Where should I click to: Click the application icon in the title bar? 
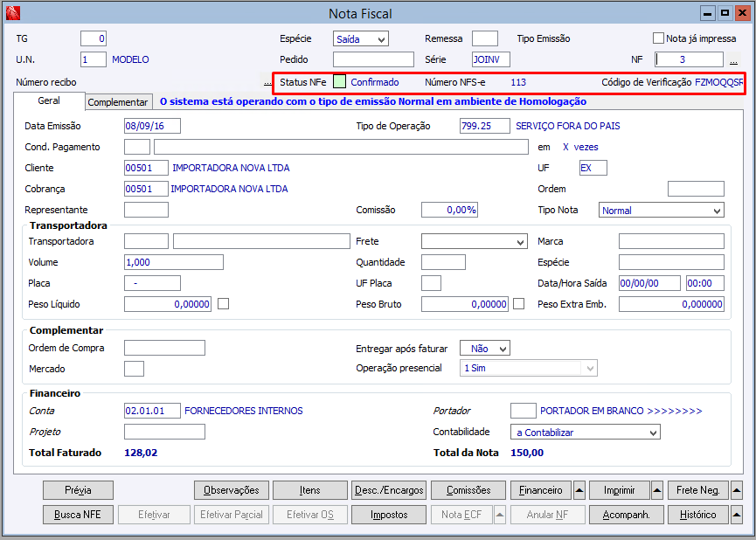11,13
